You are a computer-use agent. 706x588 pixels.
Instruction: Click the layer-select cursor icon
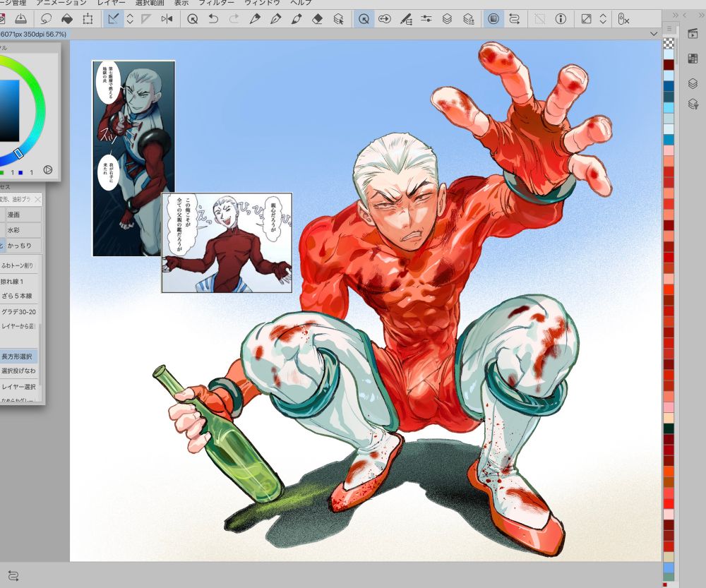(x=338, y=19)
